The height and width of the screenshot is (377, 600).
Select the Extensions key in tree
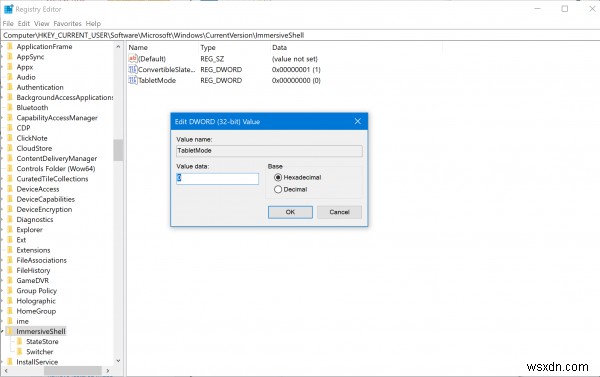point(33,250)
